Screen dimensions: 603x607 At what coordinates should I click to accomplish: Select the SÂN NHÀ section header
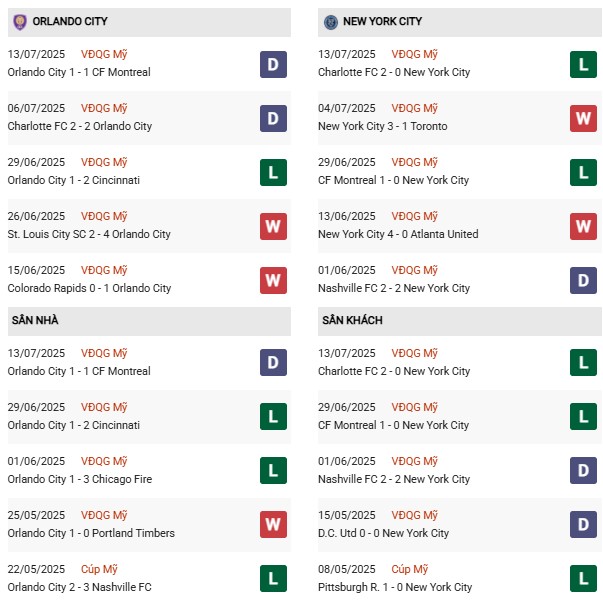coord(34,320)
